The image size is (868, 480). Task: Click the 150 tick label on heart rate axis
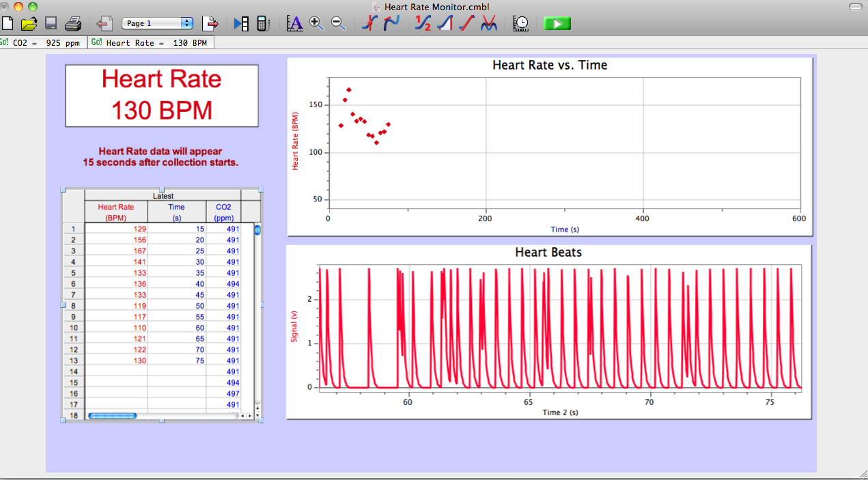pos(316,105)
